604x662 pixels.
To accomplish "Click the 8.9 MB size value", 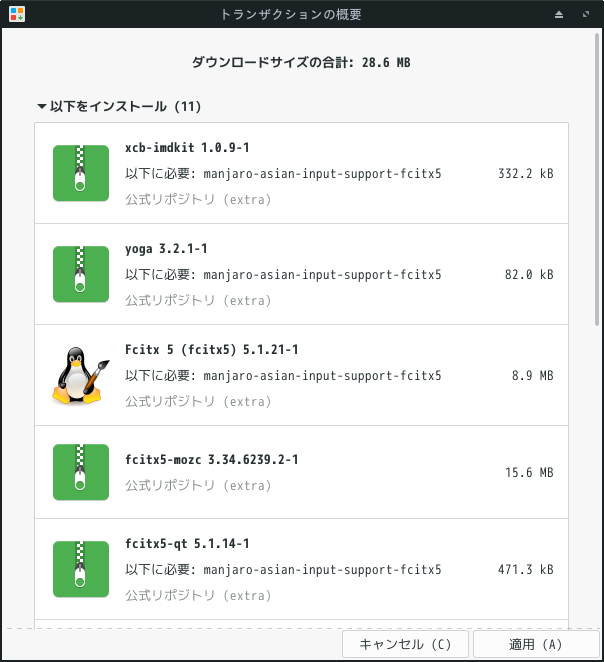I will (532, 375).
